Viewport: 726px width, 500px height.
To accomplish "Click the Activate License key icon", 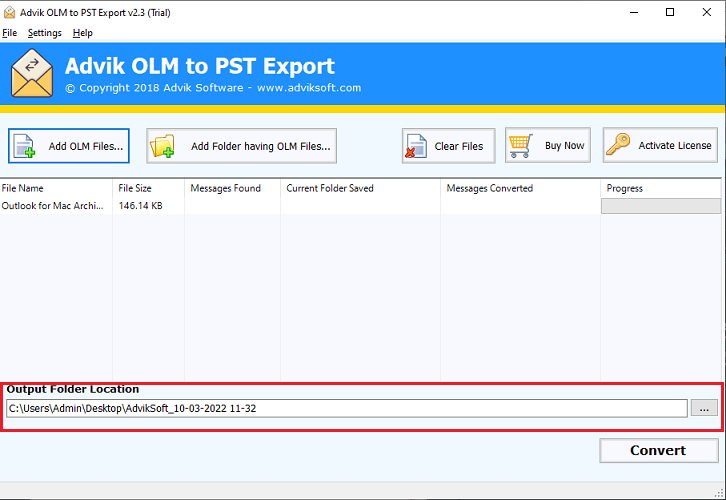I will click(618, 144).
